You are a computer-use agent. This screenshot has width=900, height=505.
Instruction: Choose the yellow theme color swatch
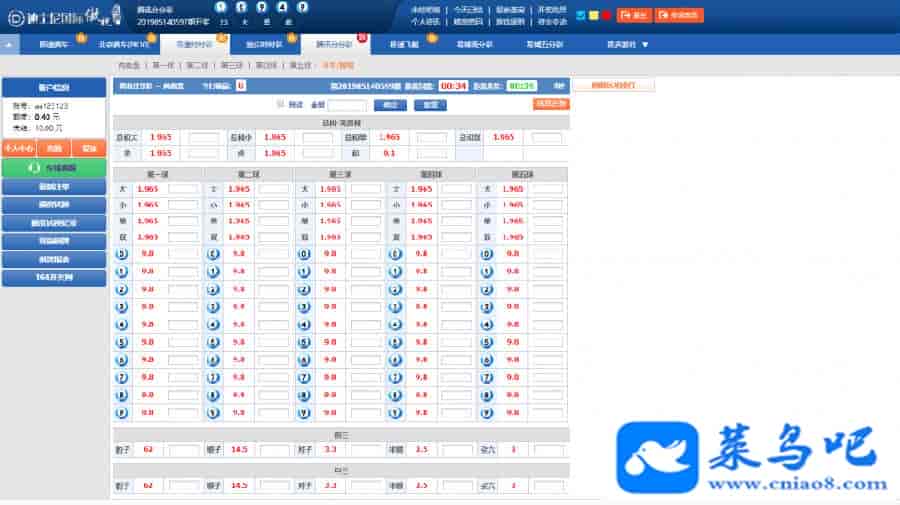[593, 15]
